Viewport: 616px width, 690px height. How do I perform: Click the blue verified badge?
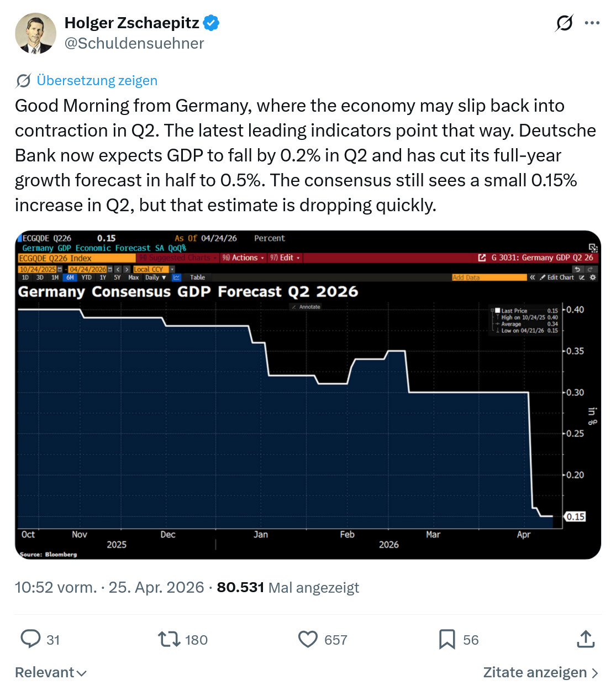(x=212, y=23)
